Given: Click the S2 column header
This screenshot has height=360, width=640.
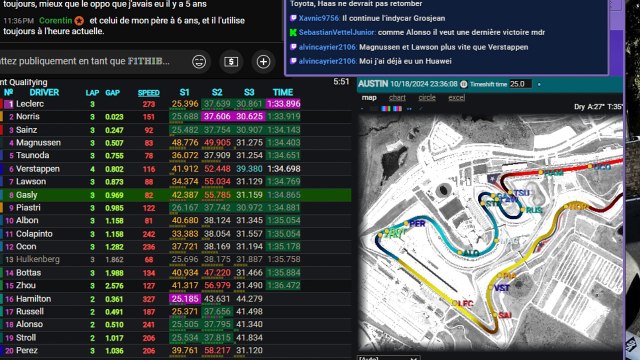Looking at the screenshot, I should point(217,92).
